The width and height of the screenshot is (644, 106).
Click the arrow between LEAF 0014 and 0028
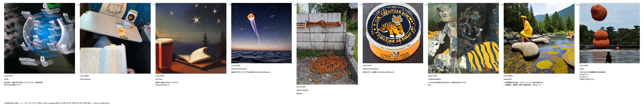[77, 5]
